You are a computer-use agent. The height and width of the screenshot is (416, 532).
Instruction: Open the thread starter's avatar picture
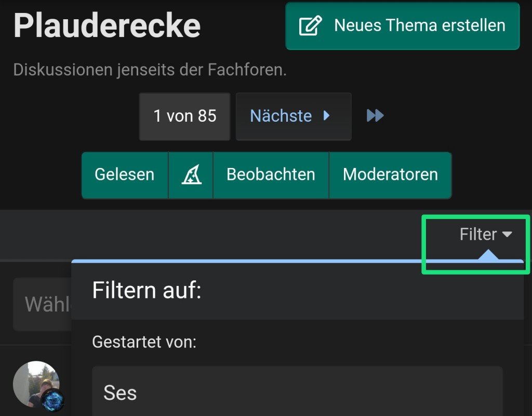(35, 383)
